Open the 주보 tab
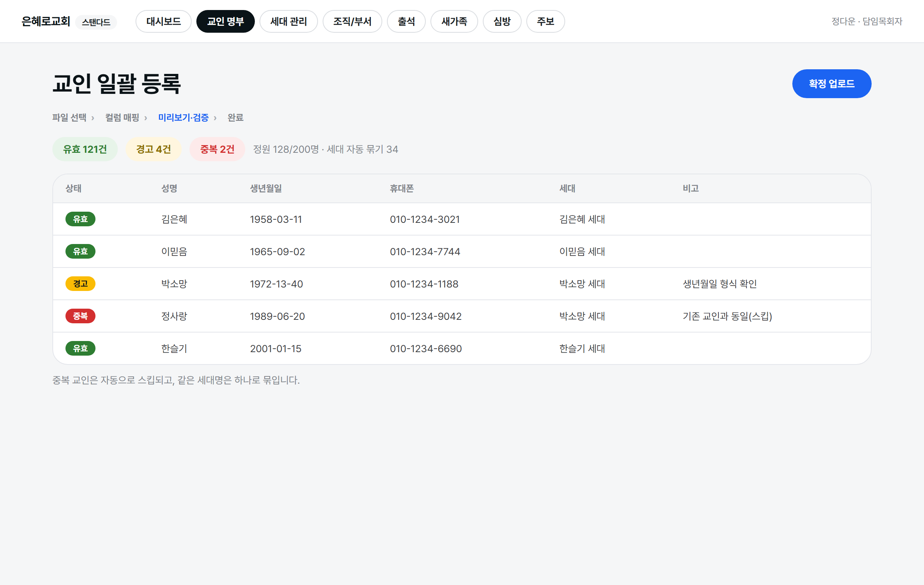Image resolution: width=924 pixels, height=585 pixels. tap(546, 22)
